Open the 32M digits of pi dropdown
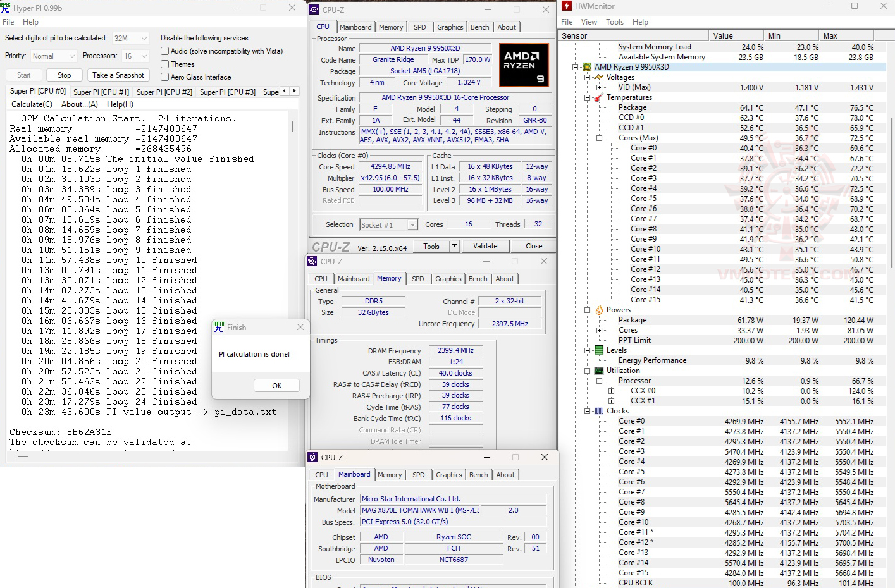This screenshot has height=588, width=895. pyautogui.click(x=131, y=38)
